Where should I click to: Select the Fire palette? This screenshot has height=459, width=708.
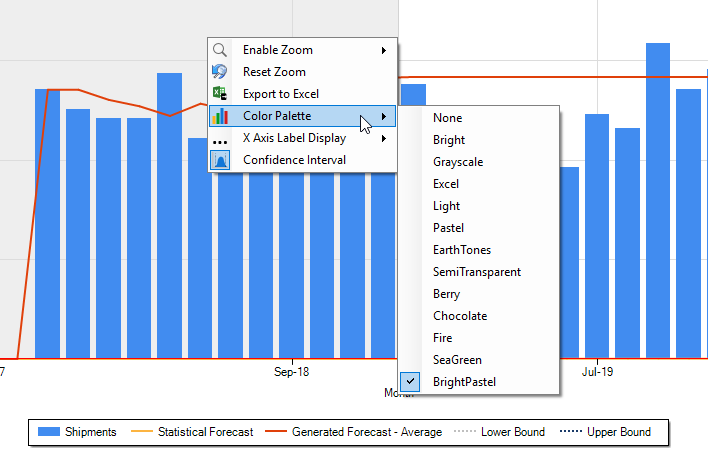click(x=479, y=338)
